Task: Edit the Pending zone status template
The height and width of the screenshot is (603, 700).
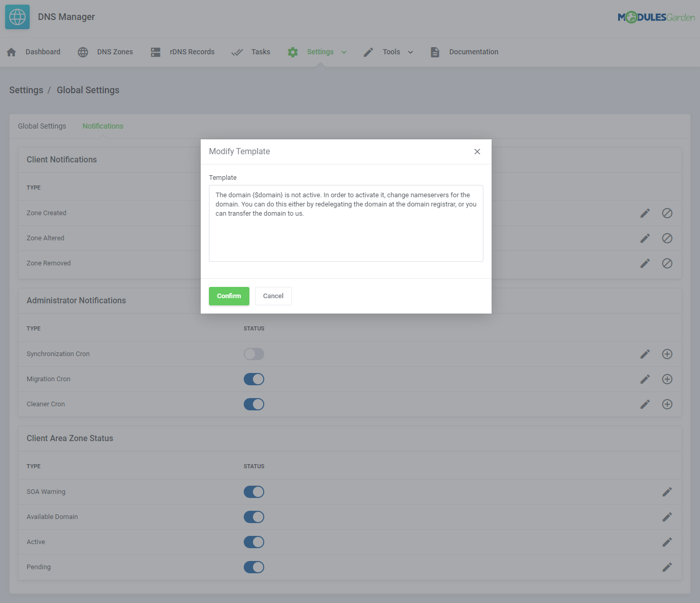Action: click(667, 567)
